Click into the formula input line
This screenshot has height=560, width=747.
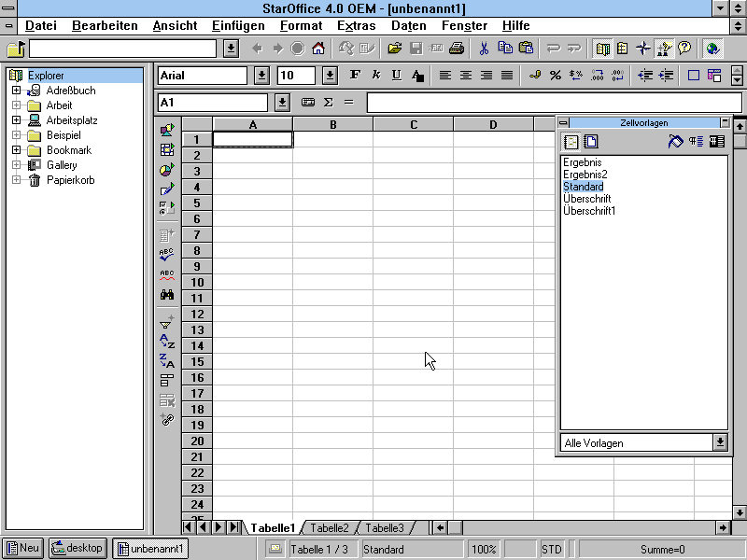(x=554, y=103)
